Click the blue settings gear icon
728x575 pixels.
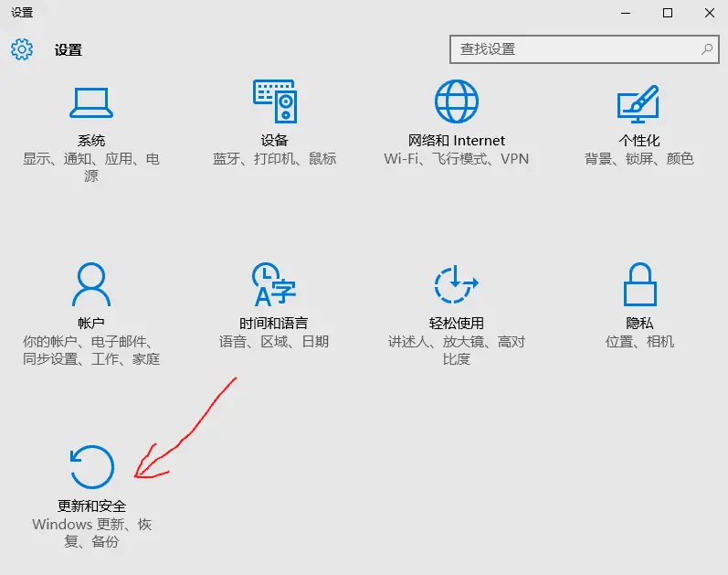22,49
